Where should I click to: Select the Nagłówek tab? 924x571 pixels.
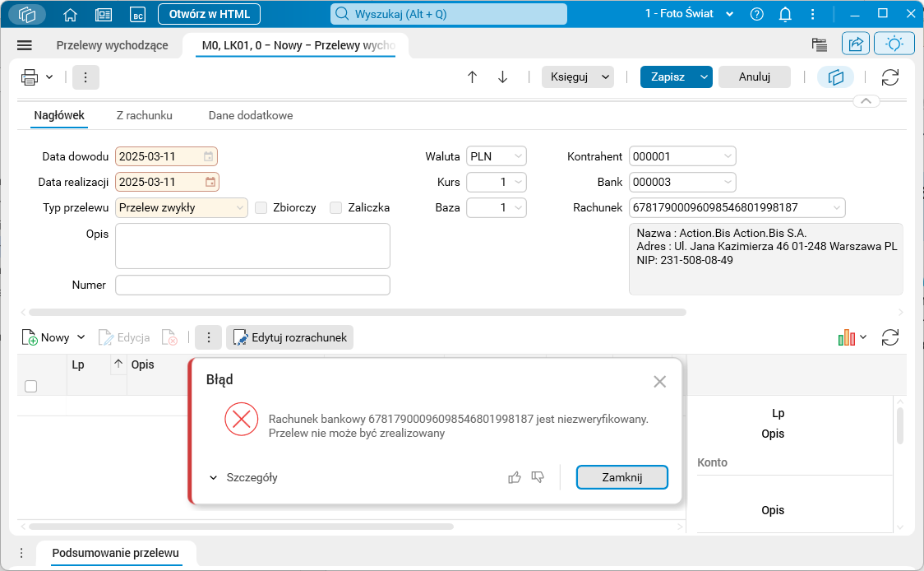(59, 116)
